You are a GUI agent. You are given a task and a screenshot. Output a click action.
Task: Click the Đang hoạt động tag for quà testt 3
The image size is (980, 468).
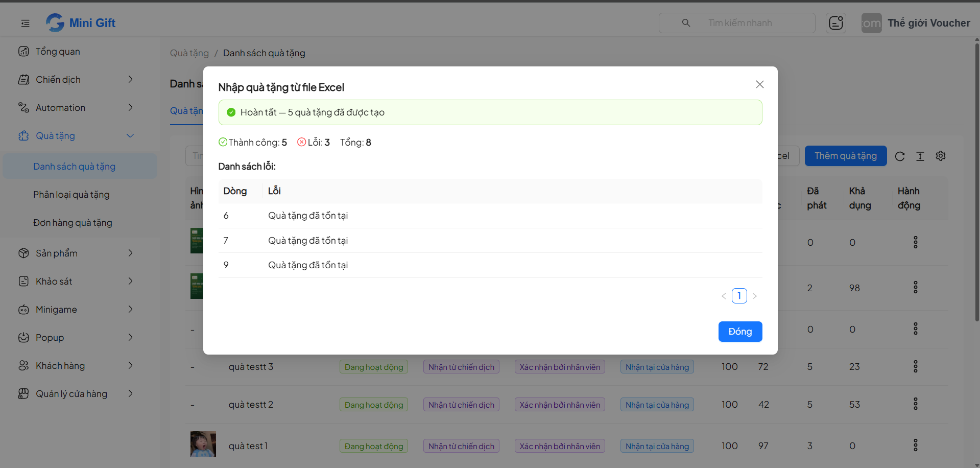pos(374,367)
